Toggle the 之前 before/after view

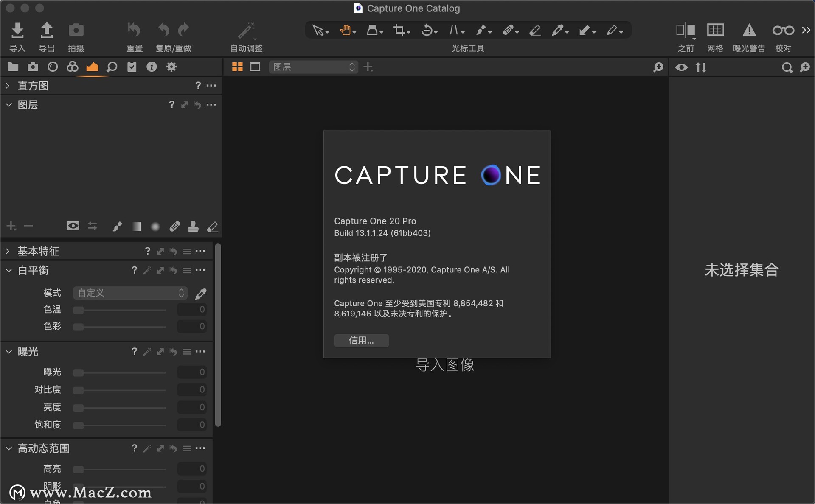tap(685, 31)
